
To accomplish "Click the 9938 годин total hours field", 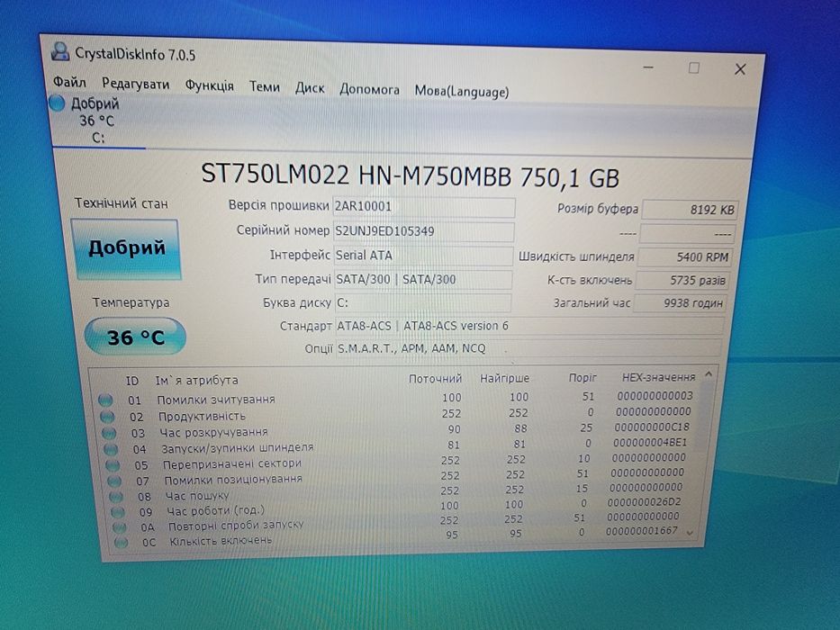I will [x=679, y=303].
